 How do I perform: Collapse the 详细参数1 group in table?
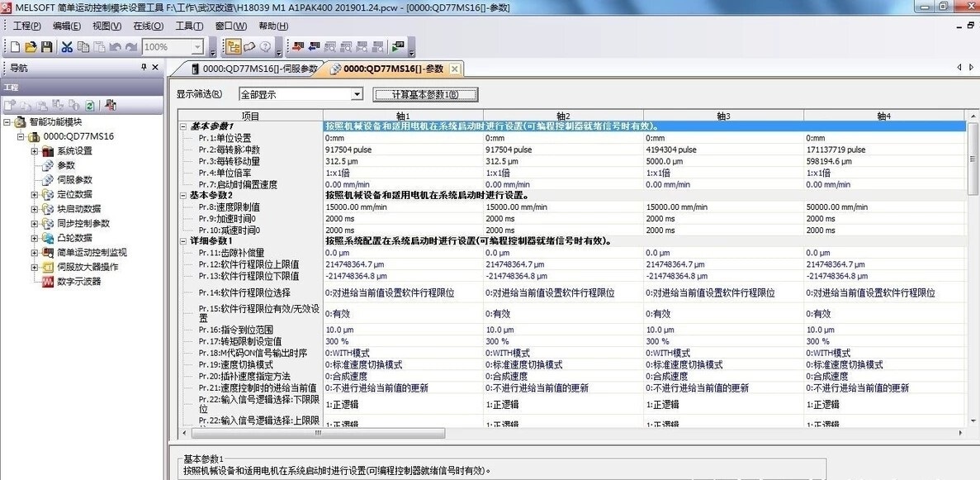[183, 241]
